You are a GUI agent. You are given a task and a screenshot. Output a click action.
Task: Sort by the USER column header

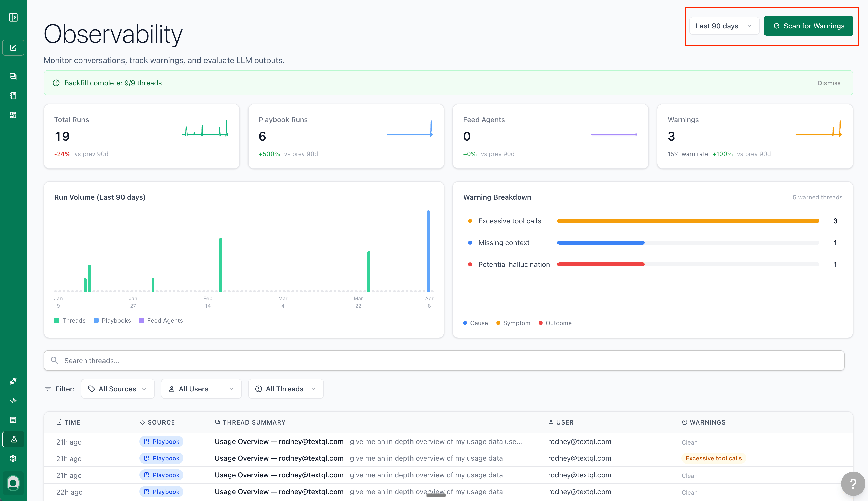point(561,422)
